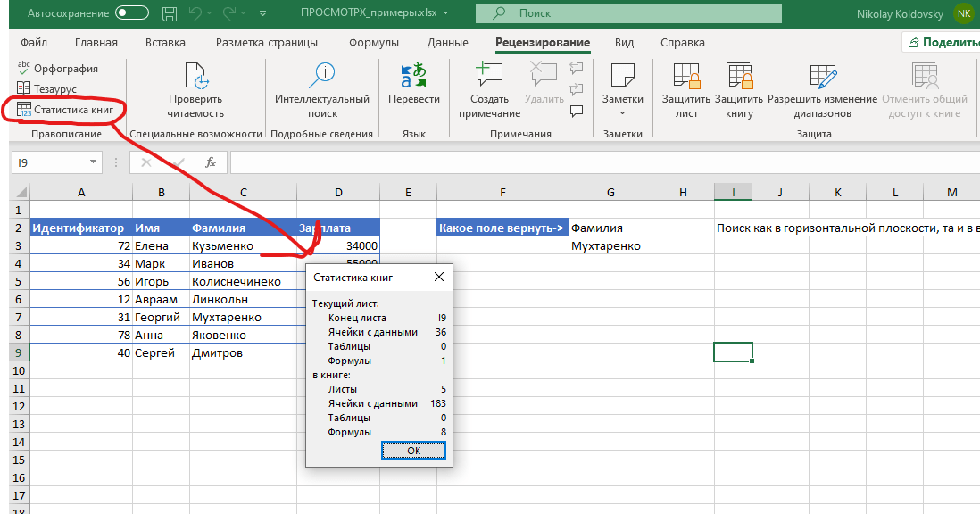
Task: Toggle the AutoSave (Автосохранение) switch
Action: click(x=132, y=13)
